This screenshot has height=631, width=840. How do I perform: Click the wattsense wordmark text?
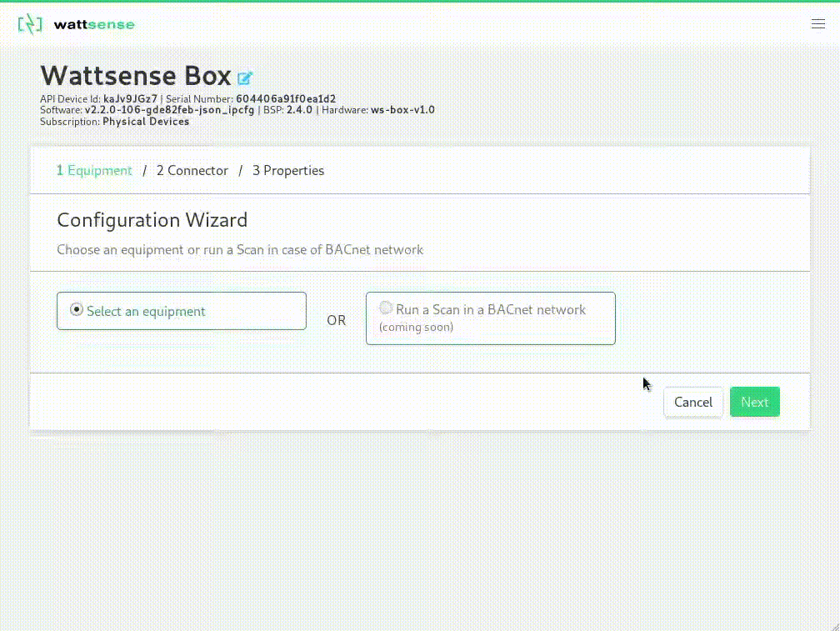coord(93,24)
